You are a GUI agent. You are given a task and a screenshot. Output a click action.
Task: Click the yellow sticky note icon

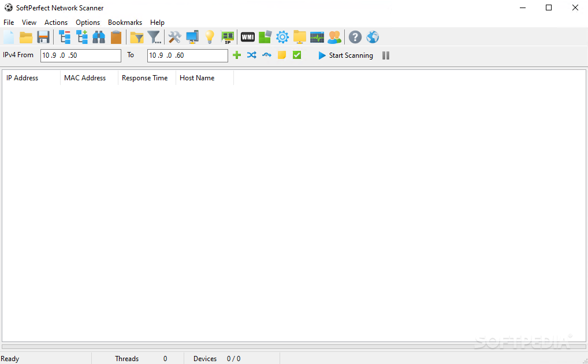282,55
